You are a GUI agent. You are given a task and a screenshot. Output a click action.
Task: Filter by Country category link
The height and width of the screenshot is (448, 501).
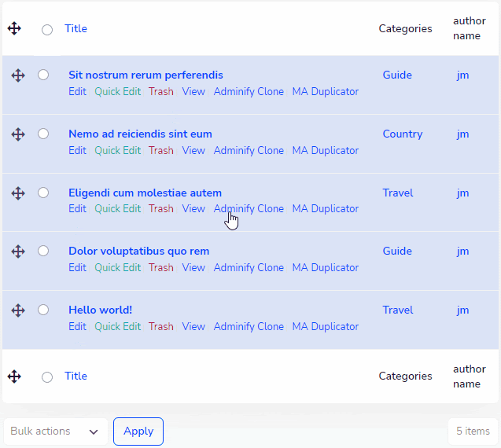click(403, 134)
